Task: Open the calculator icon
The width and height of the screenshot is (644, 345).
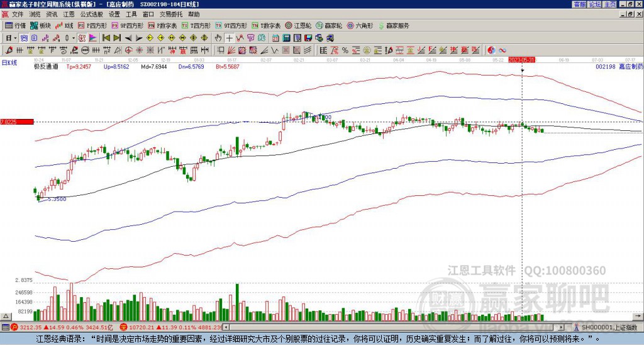Action: coord(287,38)
